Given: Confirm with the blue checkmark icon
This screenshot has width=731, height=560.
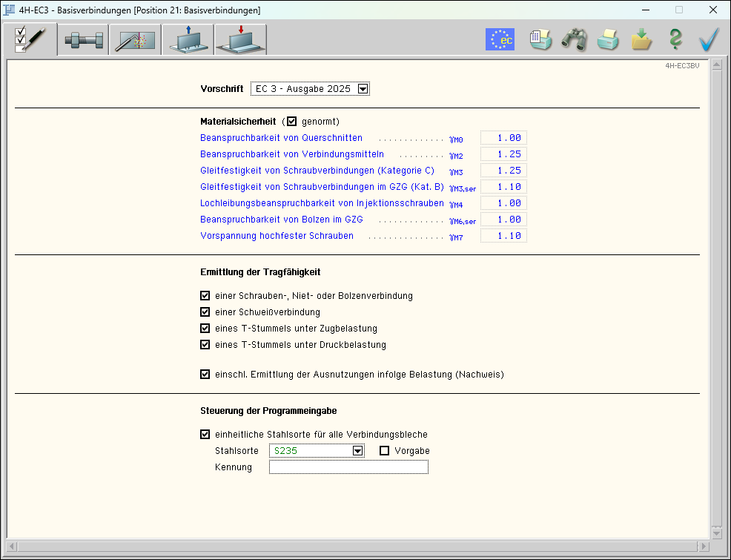Looking at the screenshot, I should coord(709,39).
